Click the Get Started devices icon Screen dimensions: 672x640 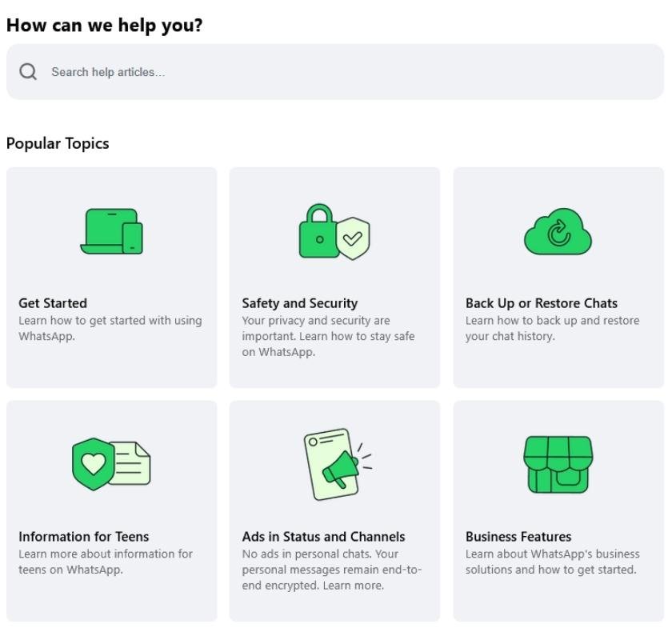tap(110, 231)
